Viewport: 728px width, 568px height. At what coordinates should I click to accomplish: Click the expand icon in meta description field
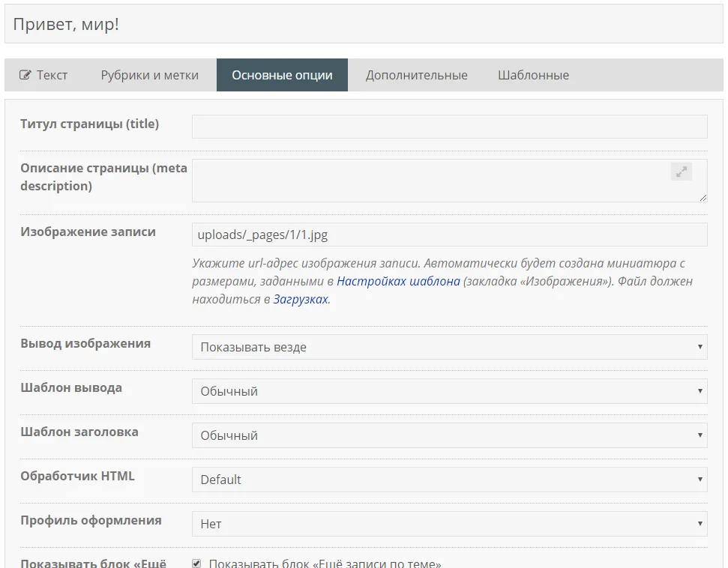click(681, 172)
